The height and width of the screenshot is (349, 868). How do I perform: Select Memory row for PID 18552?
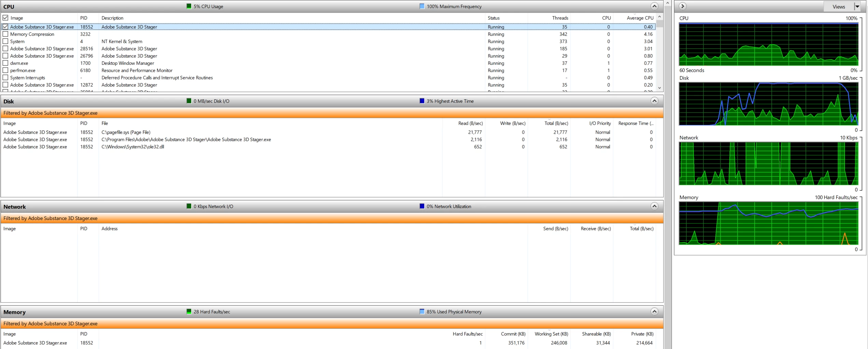[x=328, y=343]
